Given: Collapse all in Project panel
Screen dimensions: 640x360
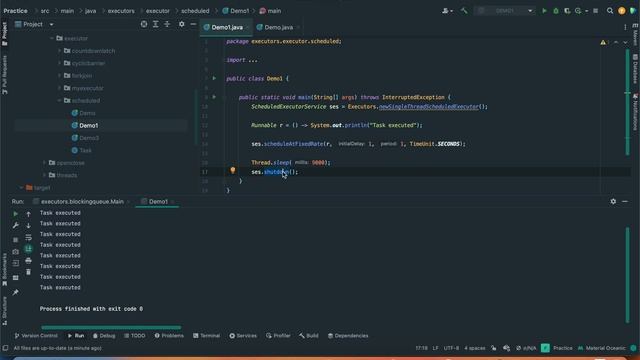Looking at the screenshot, I should coord(167,24).
